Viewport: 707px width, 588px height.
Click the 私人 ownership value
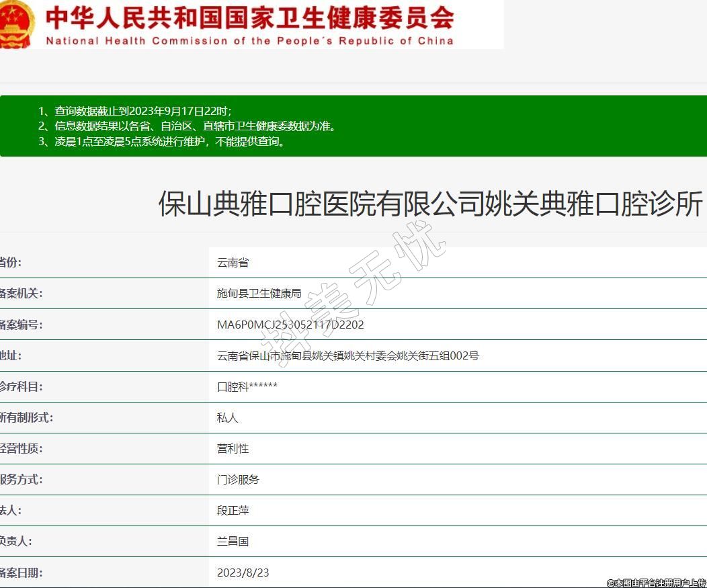227,417
